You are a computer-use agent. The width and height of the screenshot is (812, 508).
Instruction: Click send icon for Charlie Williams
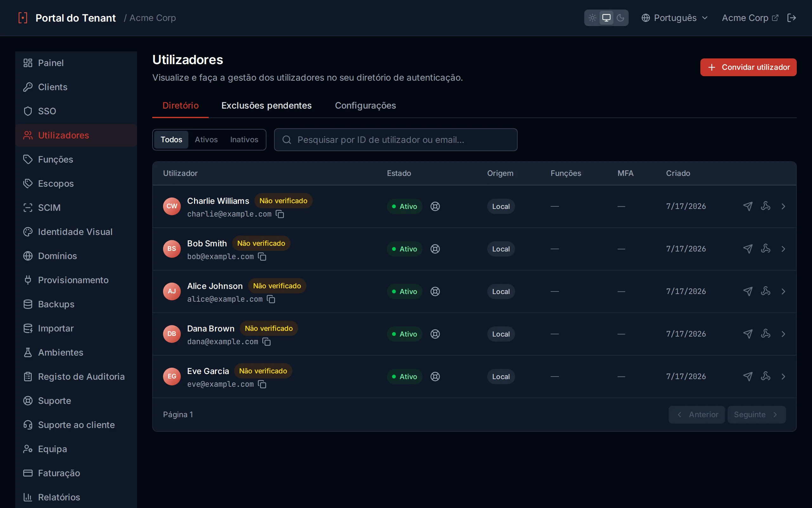[x=748, y=206]
